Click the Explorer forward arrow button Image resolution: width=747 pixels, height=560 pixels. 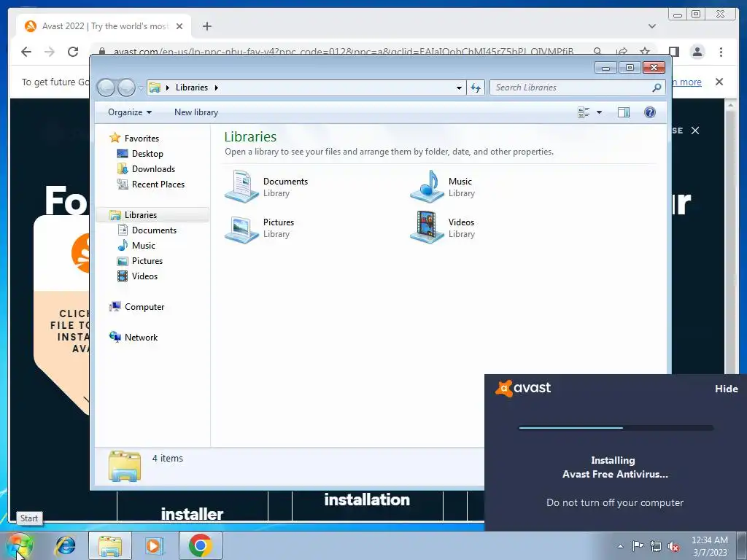(x=126, y=87)
